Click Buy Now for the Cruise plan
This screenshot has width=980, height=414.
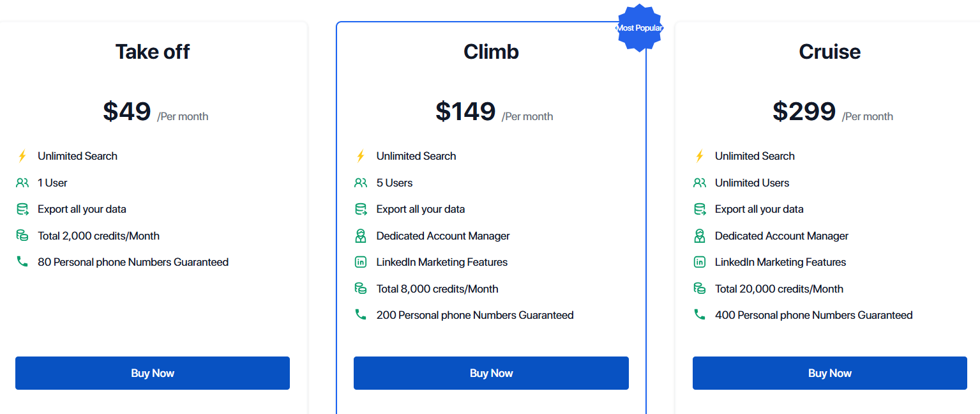[829, 372]
